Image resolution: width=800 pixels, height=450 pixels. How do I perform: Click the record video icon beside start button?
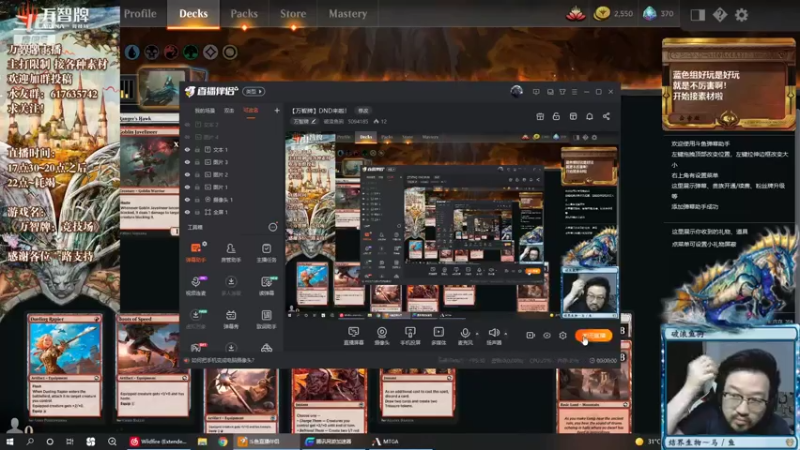point(530,335)
